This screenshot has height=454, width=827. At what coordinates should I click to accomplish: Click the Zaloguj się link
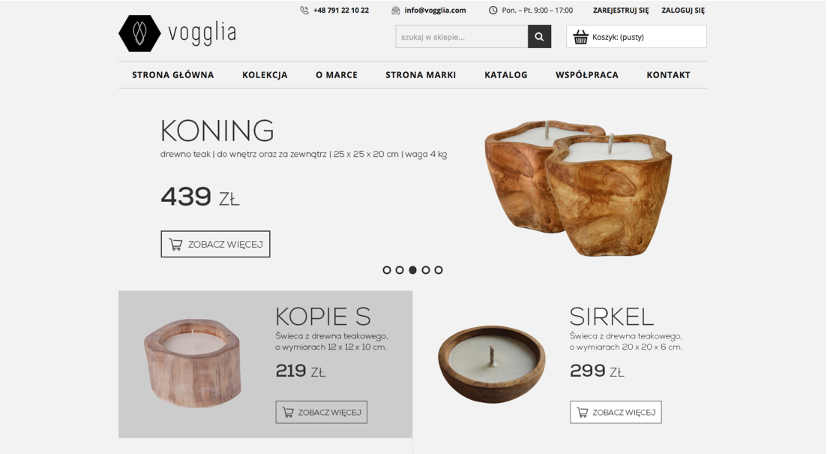[x=683, y=10]
